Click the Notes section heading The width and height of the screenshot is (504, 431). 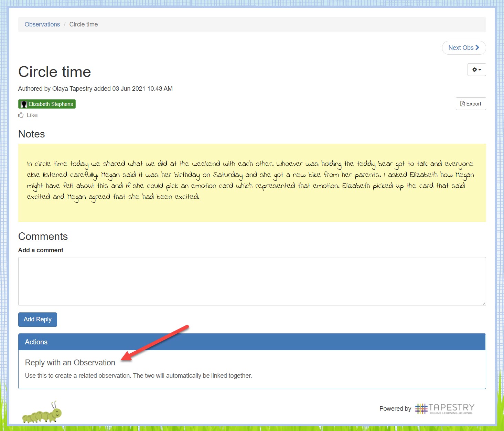tap(32, 134)
